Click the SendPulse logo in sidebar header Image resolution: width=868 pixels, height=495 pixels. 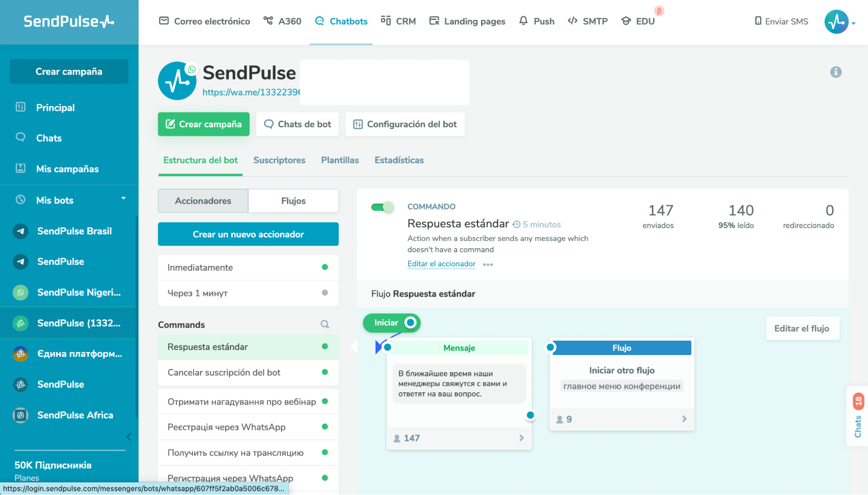pos(69,21)
